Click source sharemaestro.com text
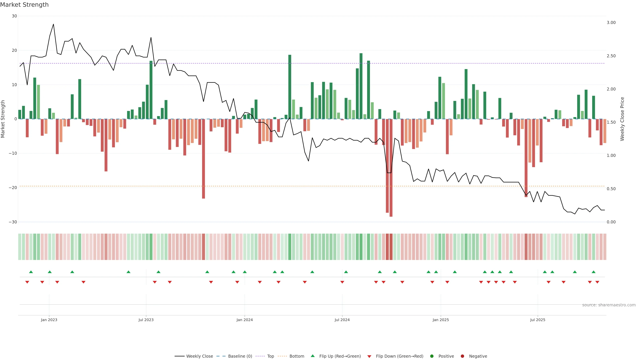Image resolution: width=644 pixels, height=362 pixels. (x=609, y=305)
